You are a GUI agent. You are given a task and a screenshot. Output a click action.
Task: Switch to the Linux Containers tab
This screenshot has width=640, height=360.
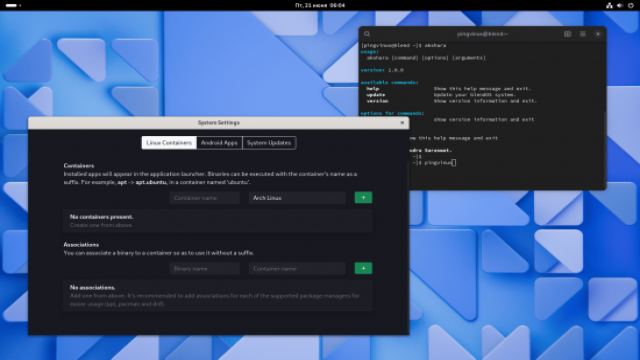coord(169,143)
